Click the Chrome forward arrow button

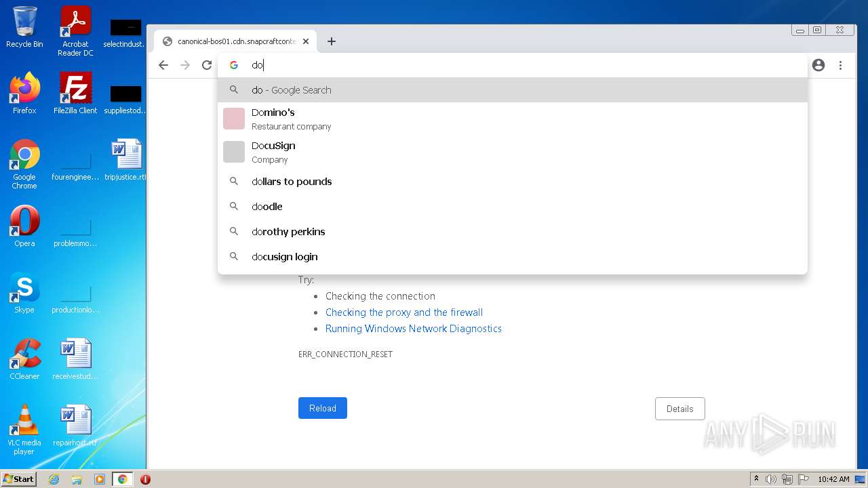point(185,65)
